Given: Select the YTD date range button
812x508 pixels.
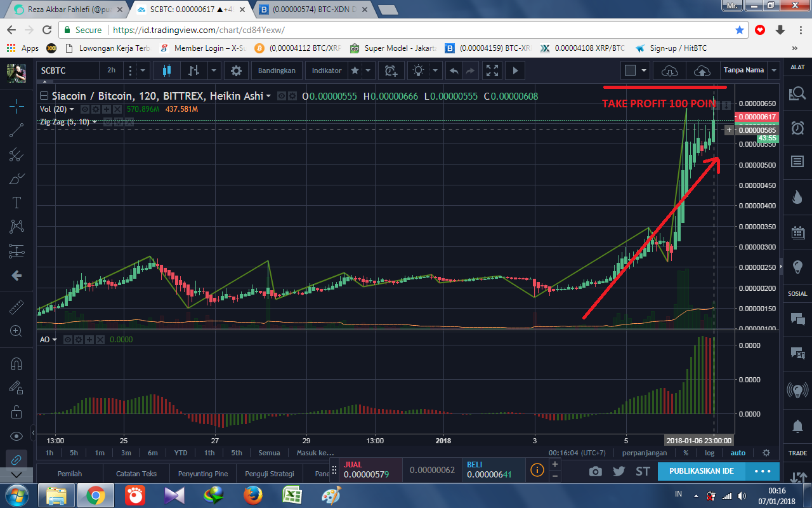Looking at the screenshot, I should 181,453.
